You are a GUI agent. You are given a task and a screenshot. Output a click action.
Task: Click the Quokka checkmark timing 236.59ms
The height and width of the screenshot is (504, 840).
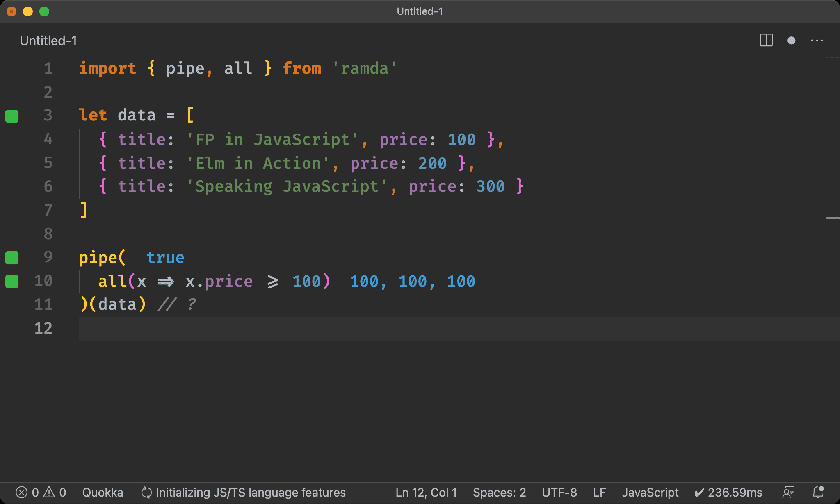point(728,492)
